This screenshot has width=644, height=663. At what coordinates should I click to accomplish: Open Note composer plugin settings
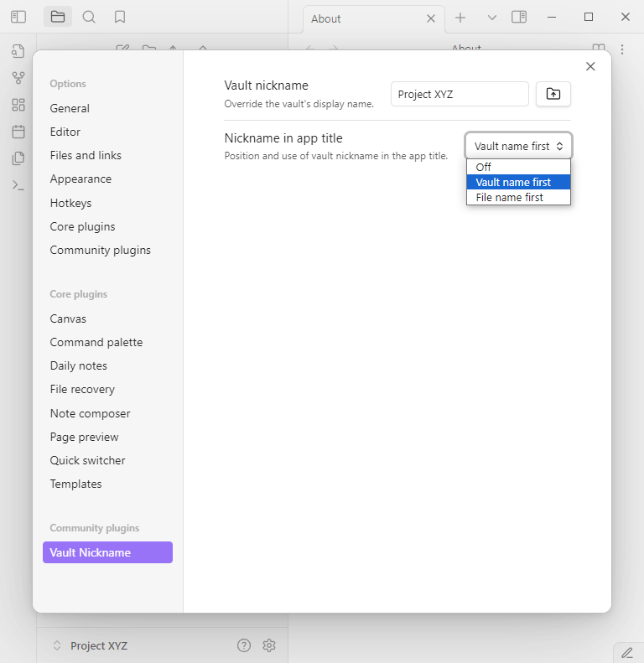[x=107, y=413]
